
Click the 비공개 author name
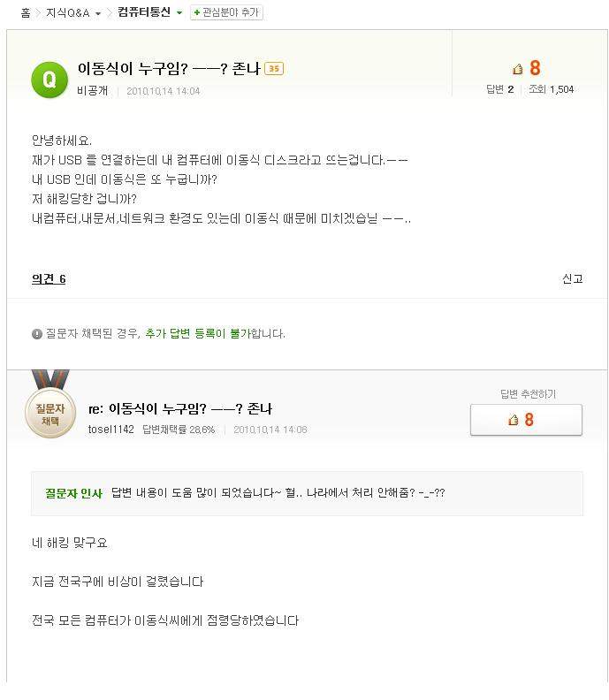point(94,91)
